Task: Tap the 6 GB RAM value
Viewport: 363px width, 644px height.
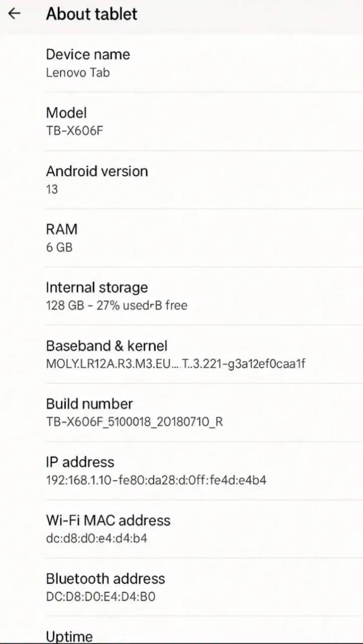Action: click(x=59, y=248)
